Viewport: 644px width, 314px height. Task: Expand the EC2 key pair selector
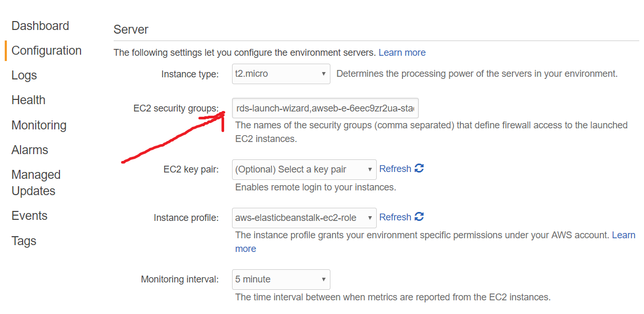click(x=304, y=169)
